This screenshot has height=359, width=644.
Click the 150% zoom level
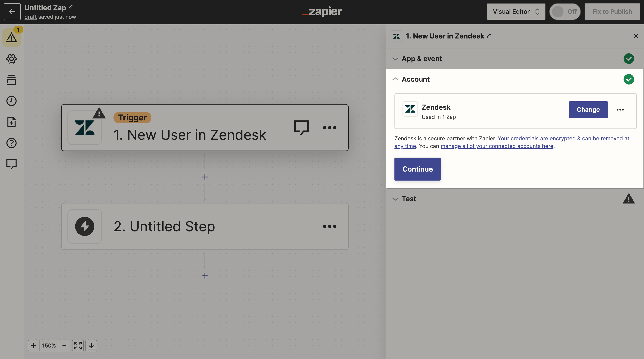(x=49, y=346)
